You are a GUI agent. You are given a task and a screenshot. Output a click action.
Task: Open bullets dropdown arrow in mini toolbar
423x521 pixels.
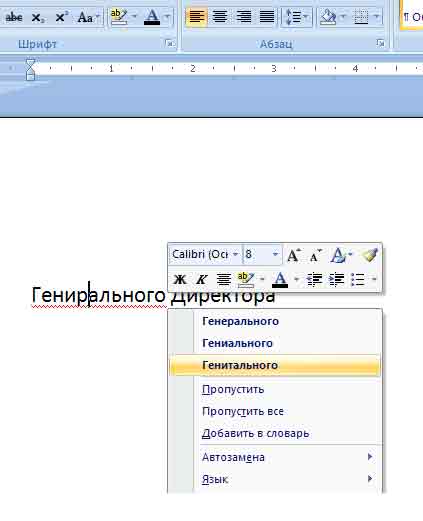pos(374,279)
